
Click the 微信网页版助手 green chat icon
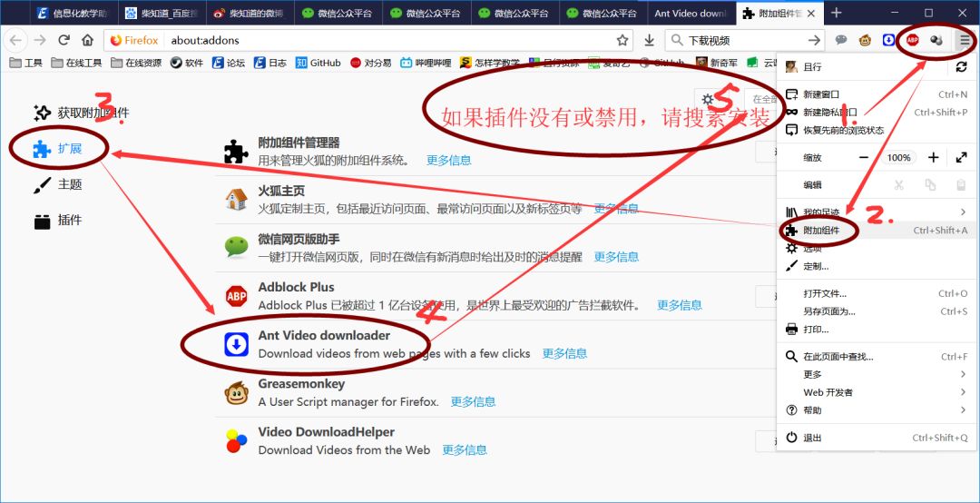236,248
